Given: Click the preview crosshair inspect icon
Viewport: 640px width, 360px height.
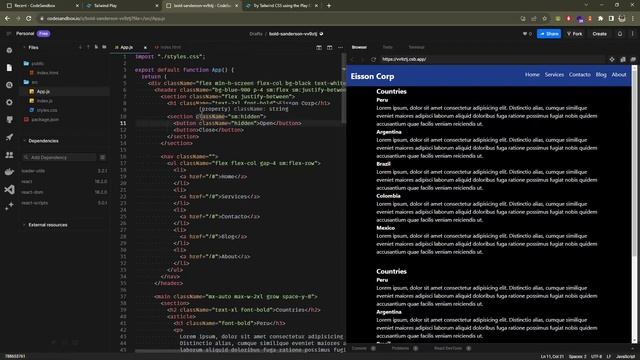Looking at the screenshot, I should pos(612,59).
